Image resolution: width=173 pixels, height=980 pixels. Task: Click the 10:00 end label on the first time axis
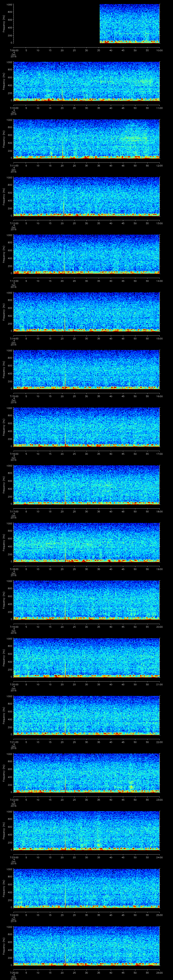tap(159, 50)
